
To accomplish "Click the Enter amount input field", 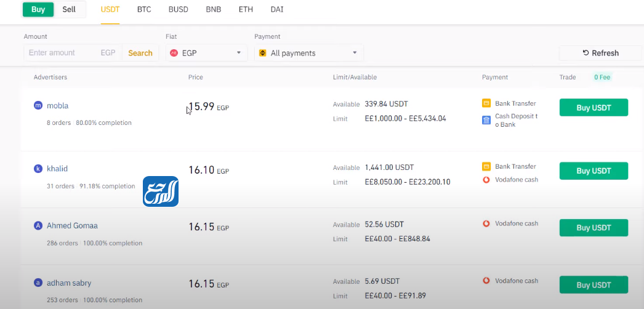I will tap(73, 53).
